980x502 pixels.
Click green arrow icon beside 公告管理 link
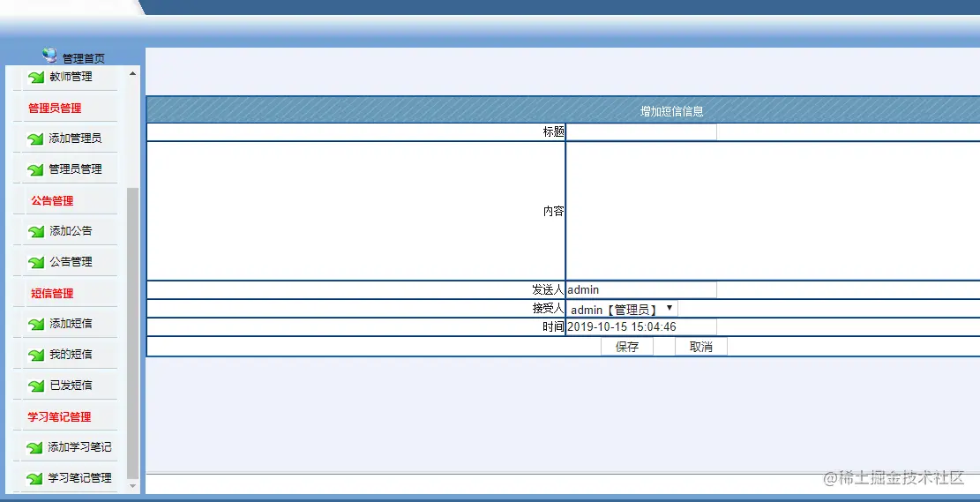[36, 263]
